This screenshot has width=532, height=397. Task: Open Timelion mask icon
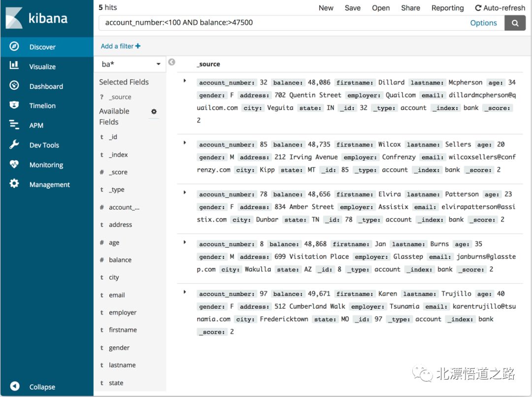pyautogui.click(x=14, y=105)
